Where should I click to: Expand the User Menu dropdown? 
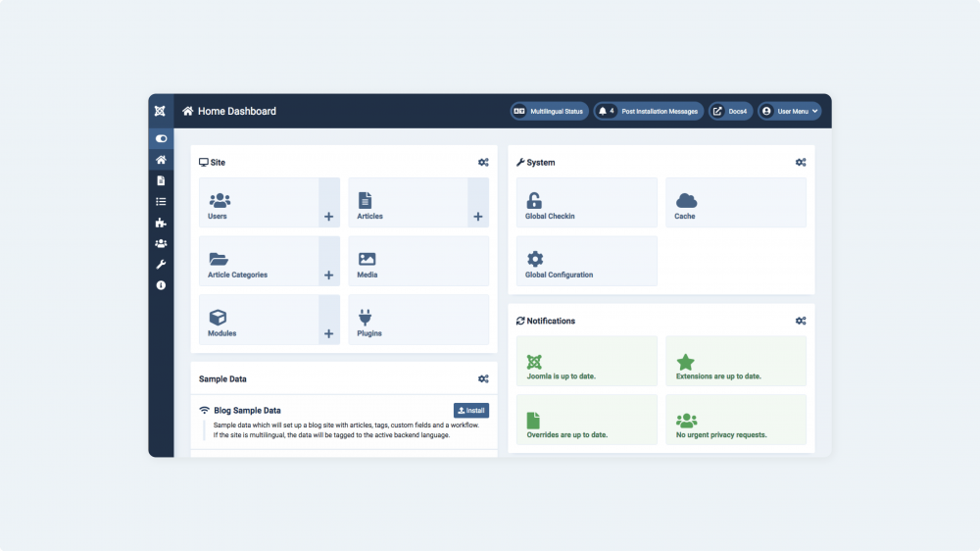click(789, 112)
